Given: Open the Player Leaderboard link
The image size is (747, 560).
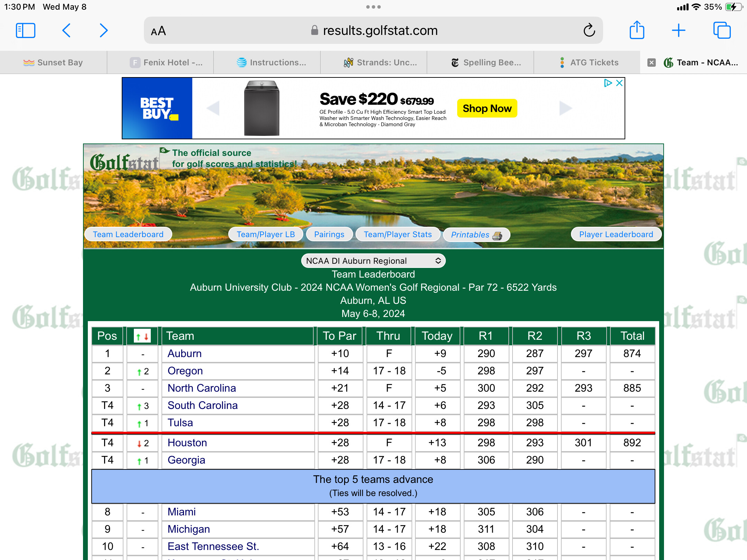Looking at the screenshot, I should click(616, 234).
